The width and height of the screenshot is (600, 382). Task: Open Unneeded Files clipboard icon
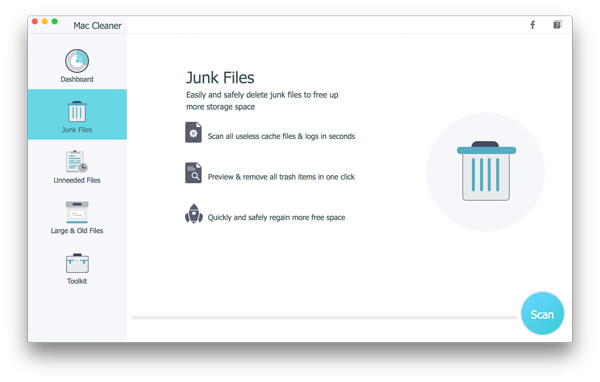click(77, 161)
